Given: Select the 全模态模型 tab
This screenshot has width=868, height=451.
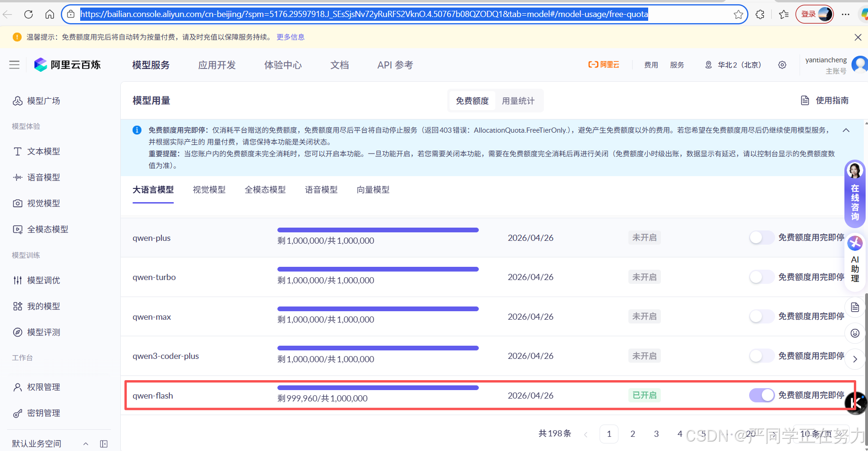Looking at the screenshot, I should coord(265,189).
